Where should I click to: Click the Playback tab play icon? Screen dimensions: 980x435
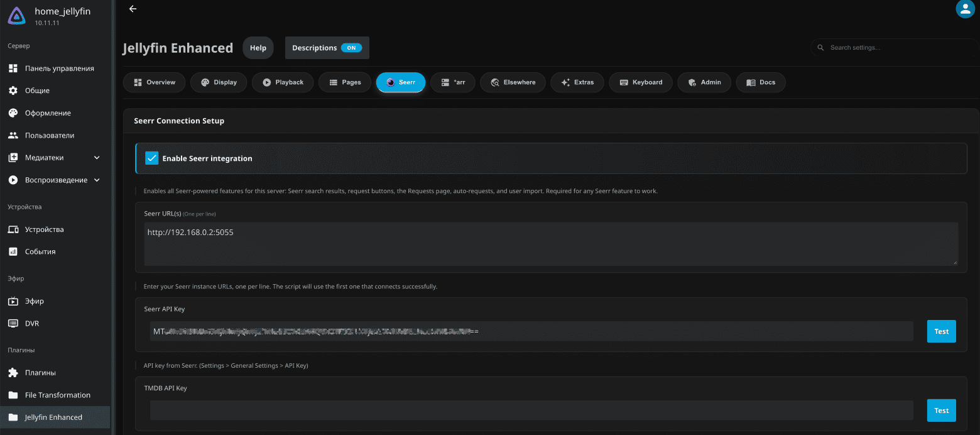pos(266,82)
